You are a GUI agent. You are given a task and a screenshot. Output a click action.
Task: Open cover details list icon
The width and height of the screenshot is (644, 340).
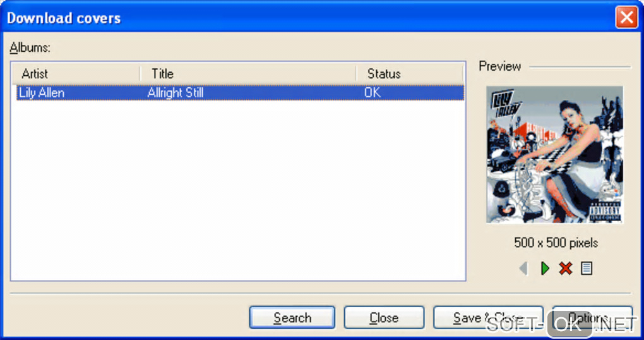pyautogui.click(x=587, y=269)
